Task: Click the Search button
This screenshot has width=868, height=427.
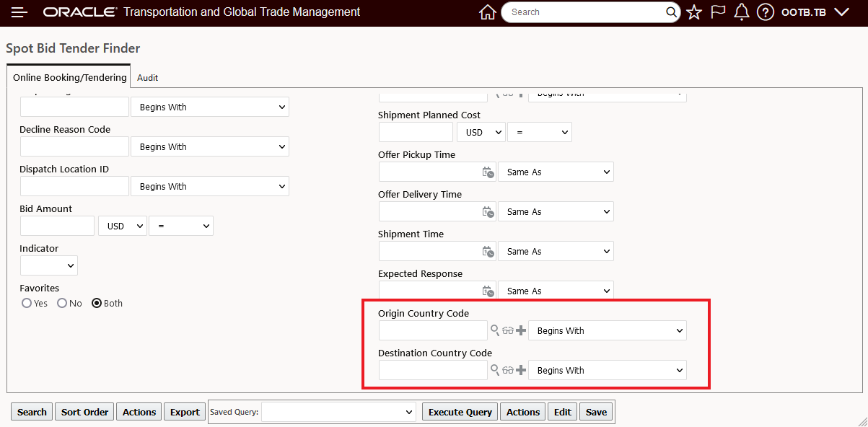Action: click(32, 412)
